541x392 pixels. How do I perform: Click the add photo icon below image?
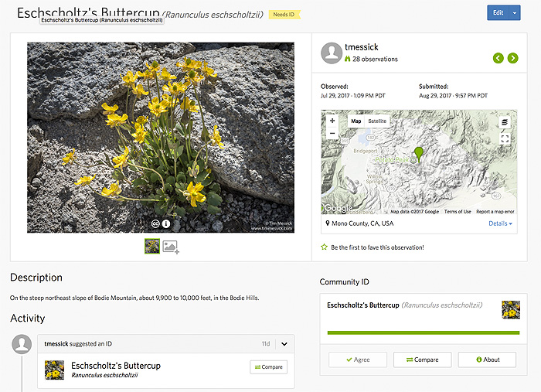point(171,247)
